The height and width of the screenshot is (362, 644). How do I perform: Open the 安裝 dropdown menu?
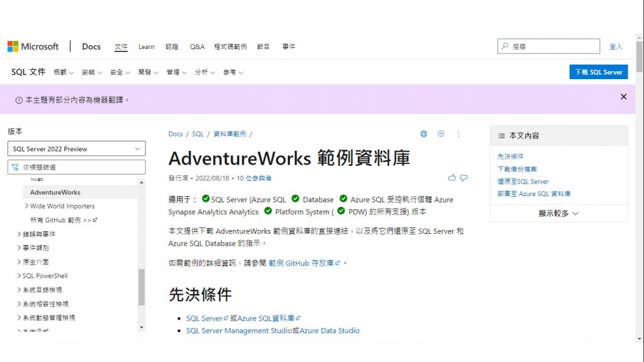[92, 72]
